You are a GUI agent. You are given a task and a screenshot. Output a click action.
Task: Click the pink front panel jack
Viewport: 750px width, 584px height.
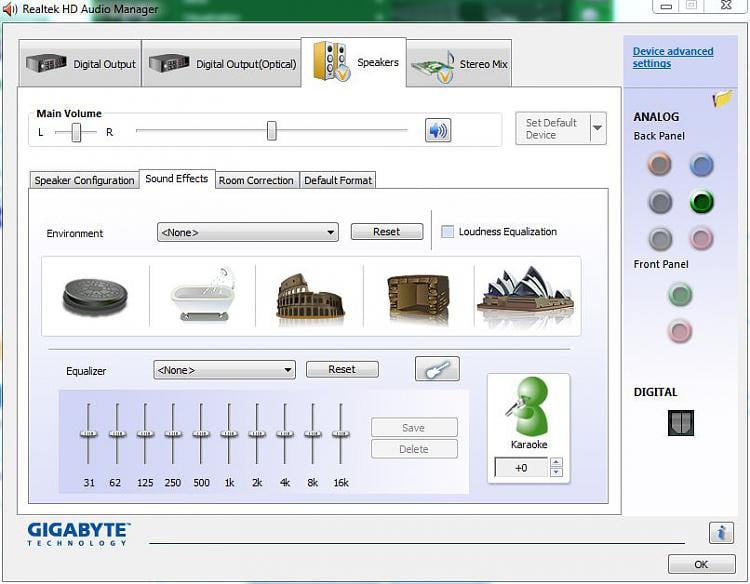click(680, 331)
